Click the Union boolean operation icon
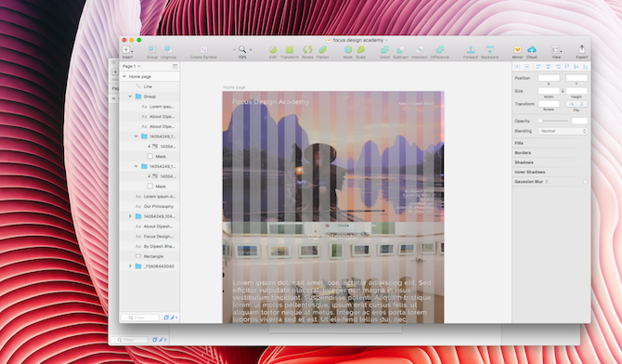Screen dimensions: 622x364 tap(384, 49)
